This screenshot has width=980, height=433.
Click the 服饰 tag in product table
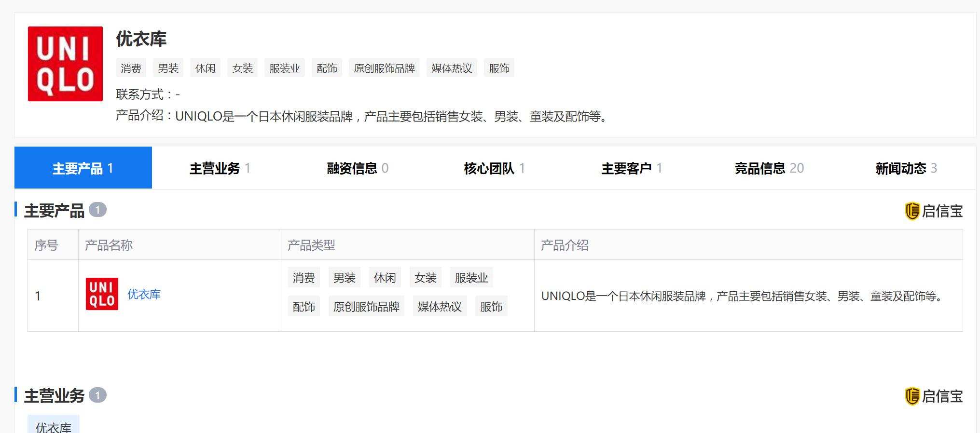tap(491, 307)
